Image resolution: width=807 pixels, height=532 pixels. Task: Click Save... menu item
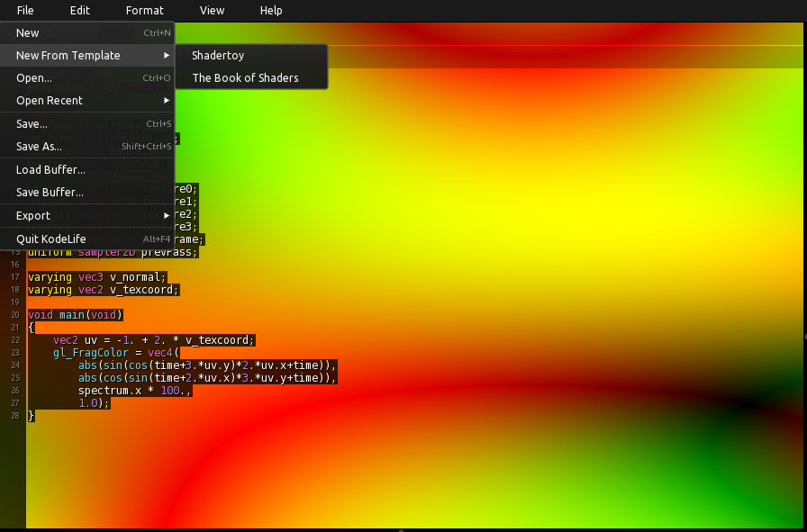tap(87, 124)
